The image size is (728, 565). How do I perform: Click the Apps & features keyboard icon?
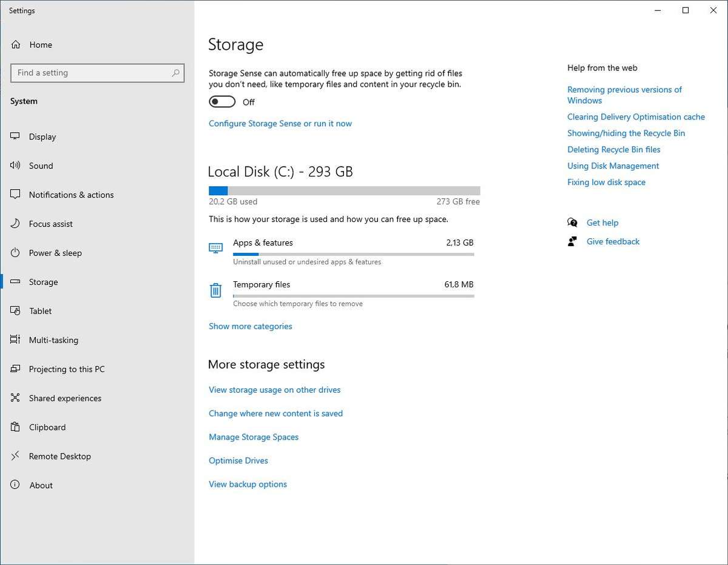point(215,248)
